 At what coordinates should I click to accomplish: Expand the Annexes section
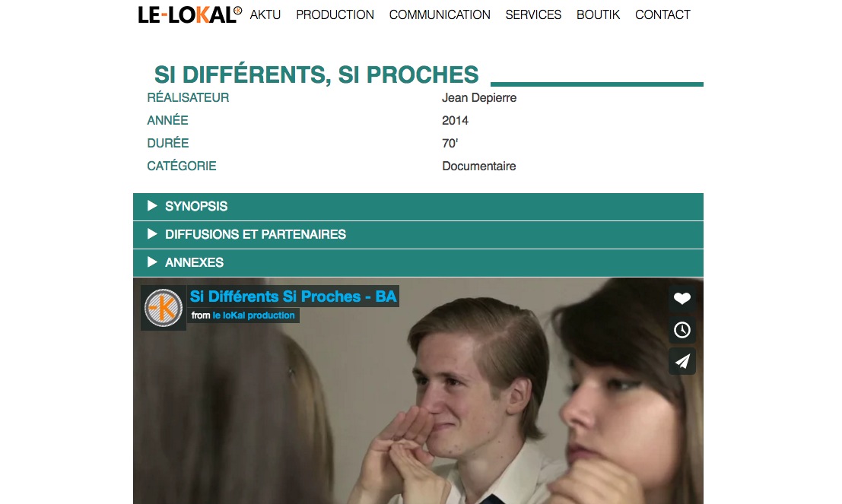(418, 262)
